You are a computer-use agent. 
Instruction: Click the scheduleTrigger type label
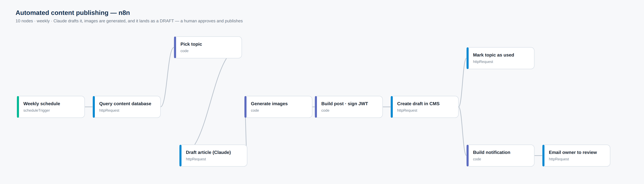(x=37, y=110)
